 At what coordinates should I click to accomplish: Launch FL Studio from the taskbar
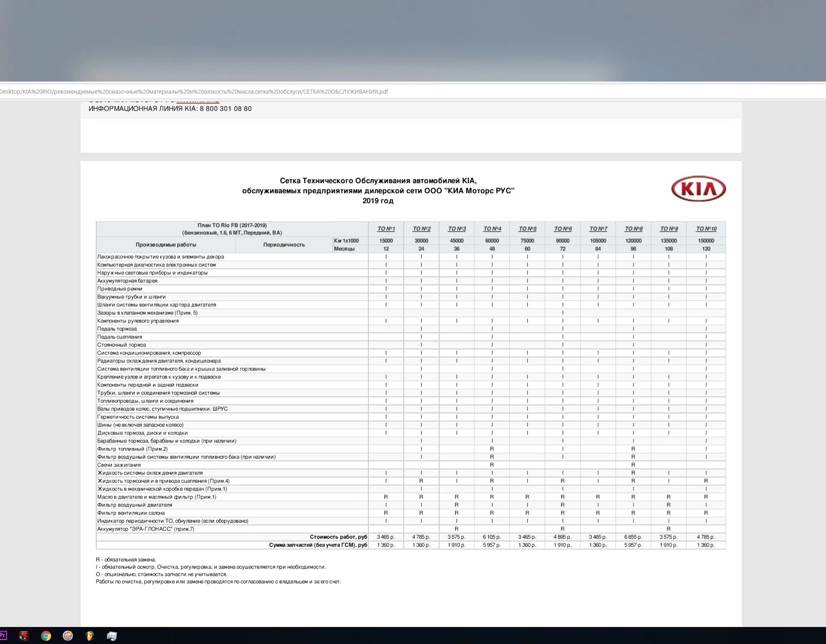click(90, 636)
